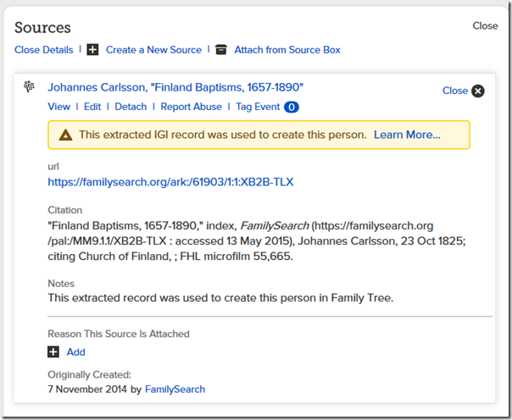Click the family tree icon beside Johannes Carlsson

(x=29, y=86)
